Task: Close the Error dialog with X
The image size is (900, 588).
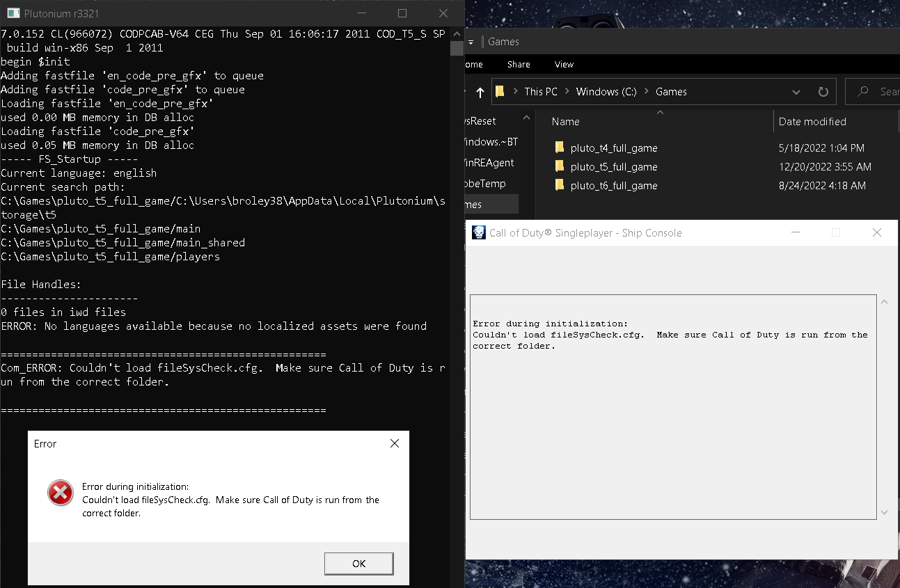Action: tap(395, 443)
